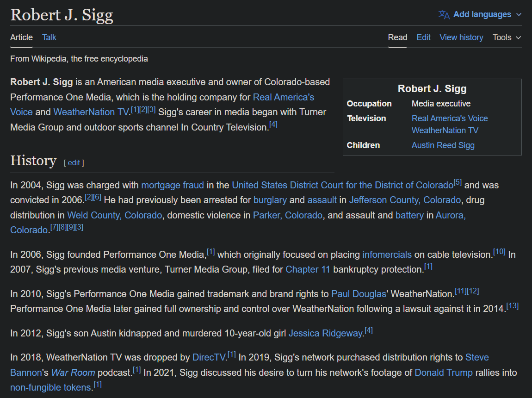The image size is (532, 398).
Task: Click citation [11] after WeatherNation
Action: pos(461,291)
